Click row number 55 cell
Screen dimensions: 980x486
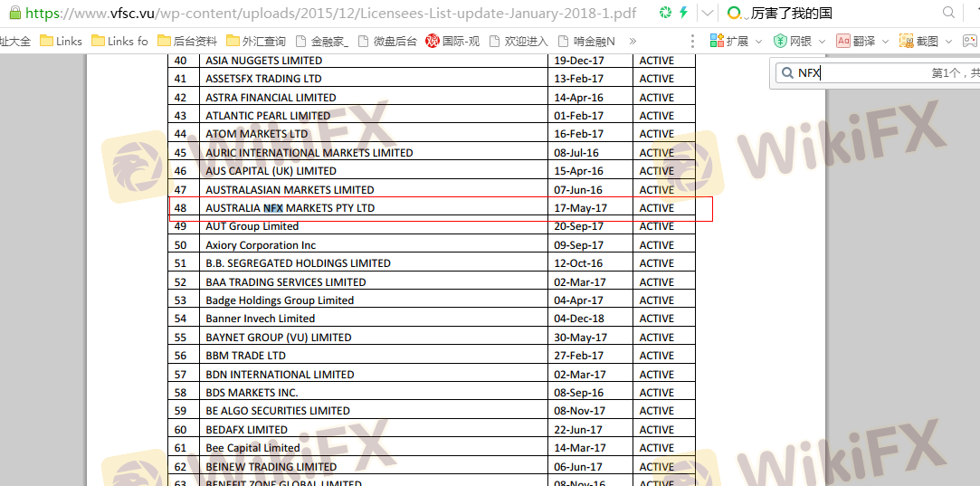click(184, 338)
